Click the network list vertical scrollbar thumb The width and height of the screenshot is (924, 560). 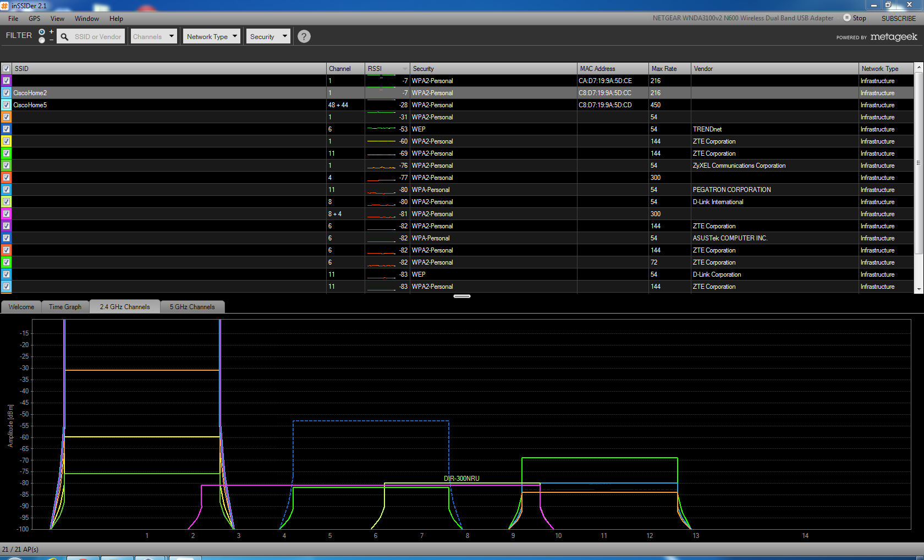919,162
